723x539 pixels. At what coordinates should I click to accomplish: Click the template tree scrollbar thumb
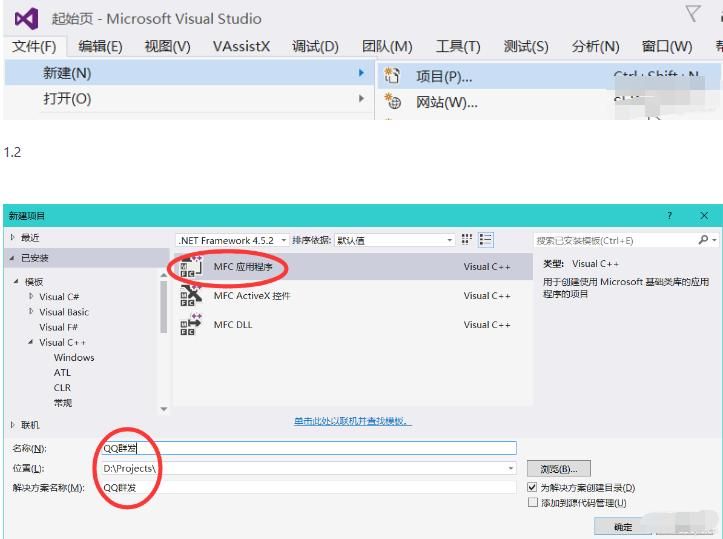coord(163,306)
